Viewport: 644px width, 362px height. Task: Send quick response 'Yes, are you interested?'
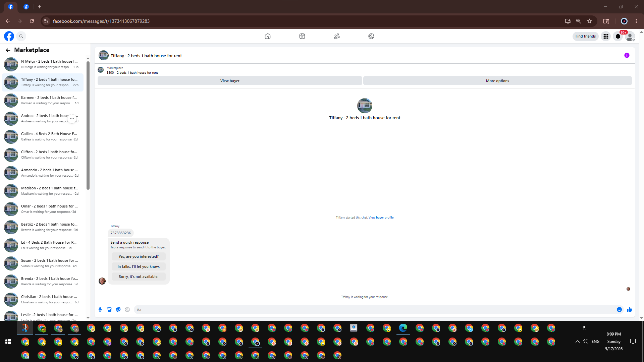(x=139, y=256)
